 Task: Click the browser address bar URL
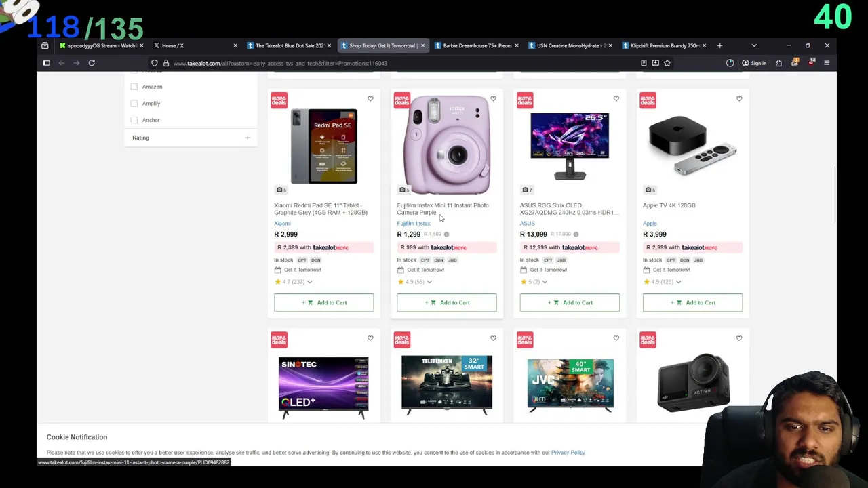(280, 63)
